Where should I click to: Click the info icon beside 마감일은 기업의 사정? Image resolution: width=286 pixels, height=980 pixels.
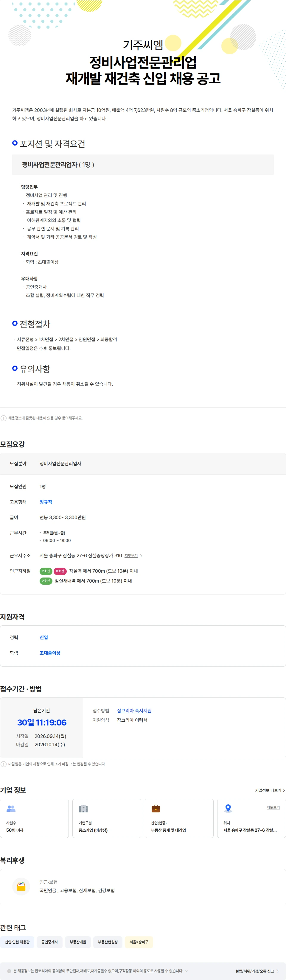pyautogui.click(x=4, y=764)
